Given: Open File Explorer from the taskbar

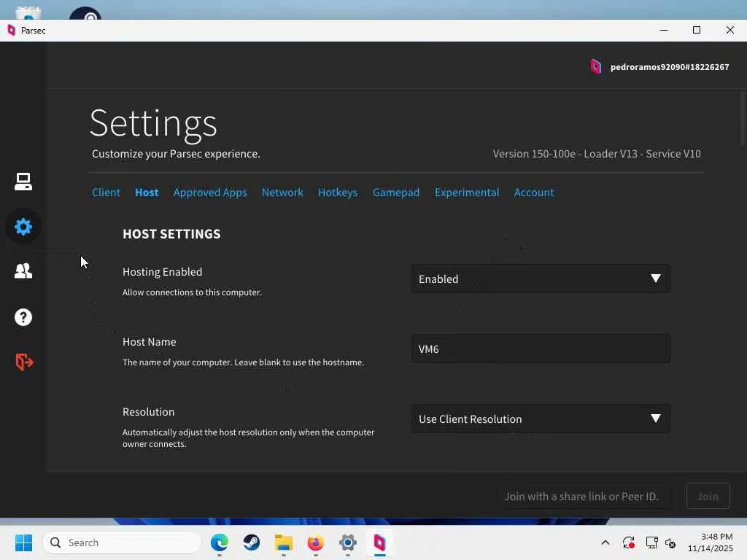Looking at the screenshot, I should (x=284, y=542).
